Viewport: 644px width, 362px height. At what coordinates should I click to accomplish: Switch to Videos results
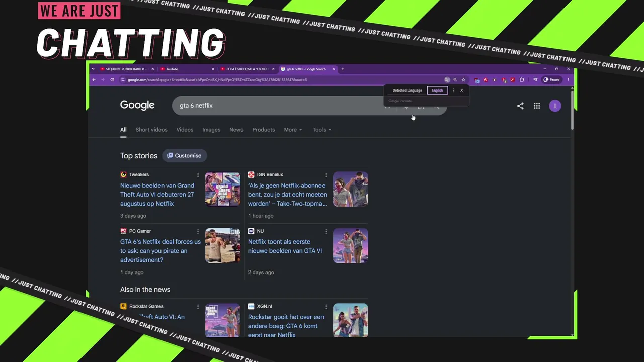pyautogui.click(x=185, y=130)
